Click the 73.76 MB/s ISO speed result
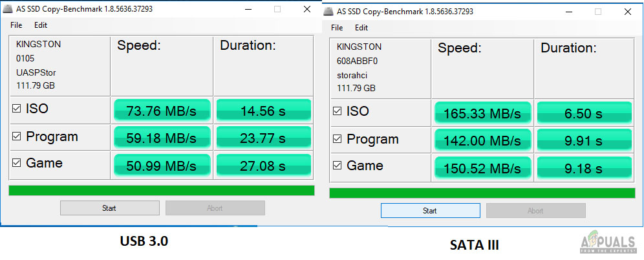This screenshot has width=644, height=260. coord(162,111)
